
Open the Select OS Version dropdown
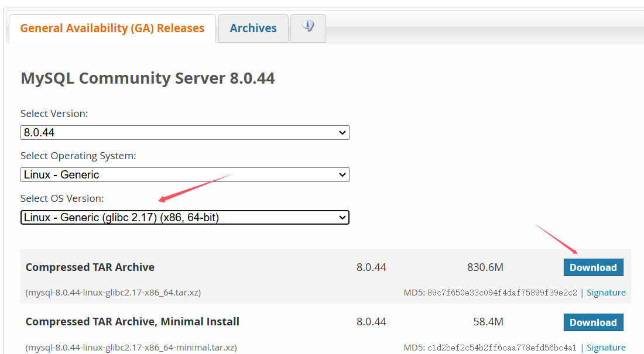point(185,217)
